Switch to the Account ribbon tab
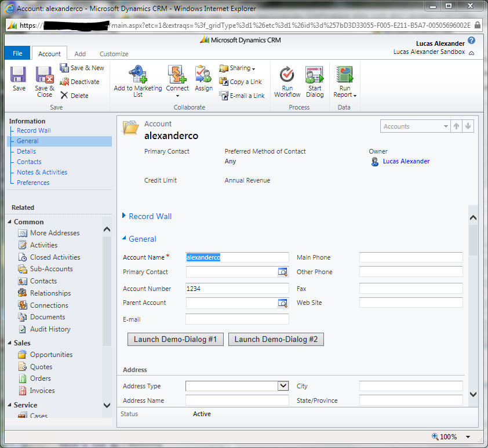488x448 pixels. (49, 54)
